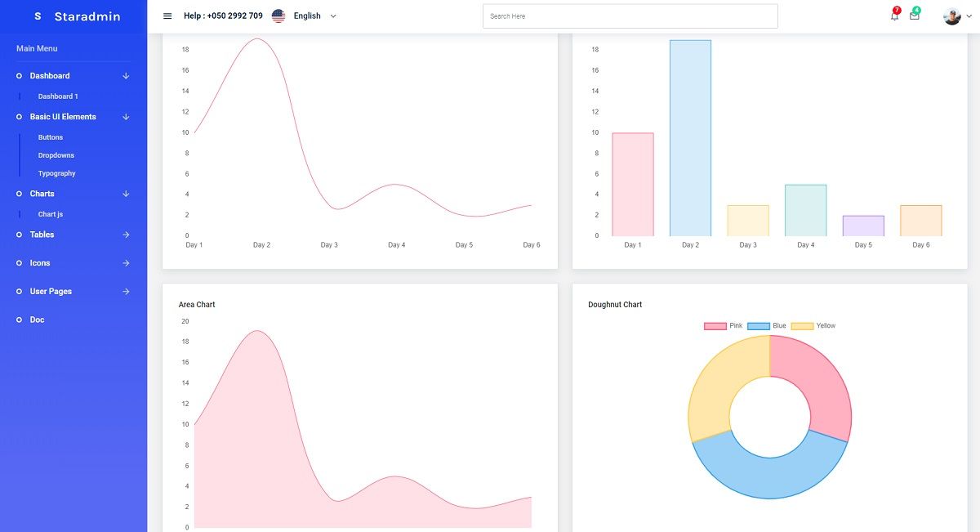Collapse the Dashboard menu arrow
Image resolution: width=980 pixels, height=532 pixels.
[x=126, y=76]
